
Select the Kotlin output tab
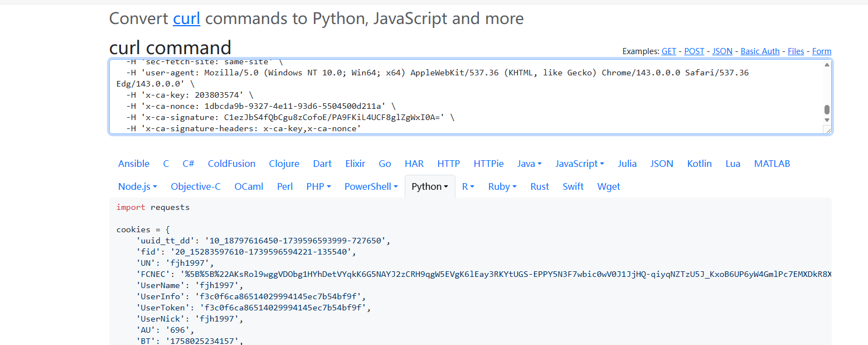pos(699,164)
